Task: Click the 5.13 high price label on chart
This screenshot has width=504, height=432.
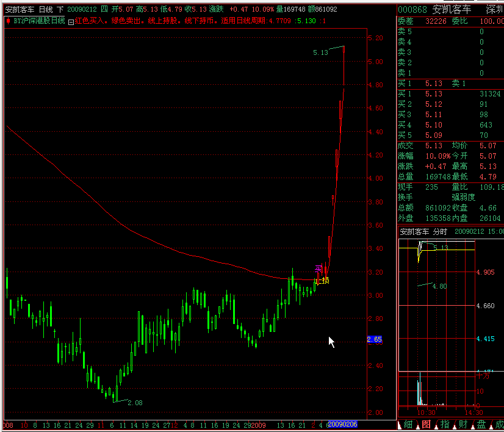Action: click(x=320, y=53)
